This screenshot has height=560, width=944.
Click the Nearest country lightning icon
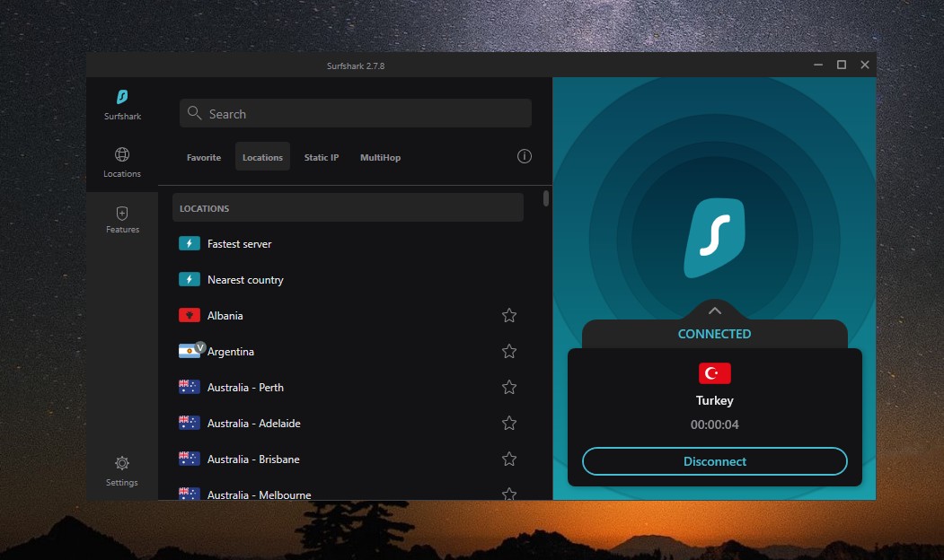[190, 279]
